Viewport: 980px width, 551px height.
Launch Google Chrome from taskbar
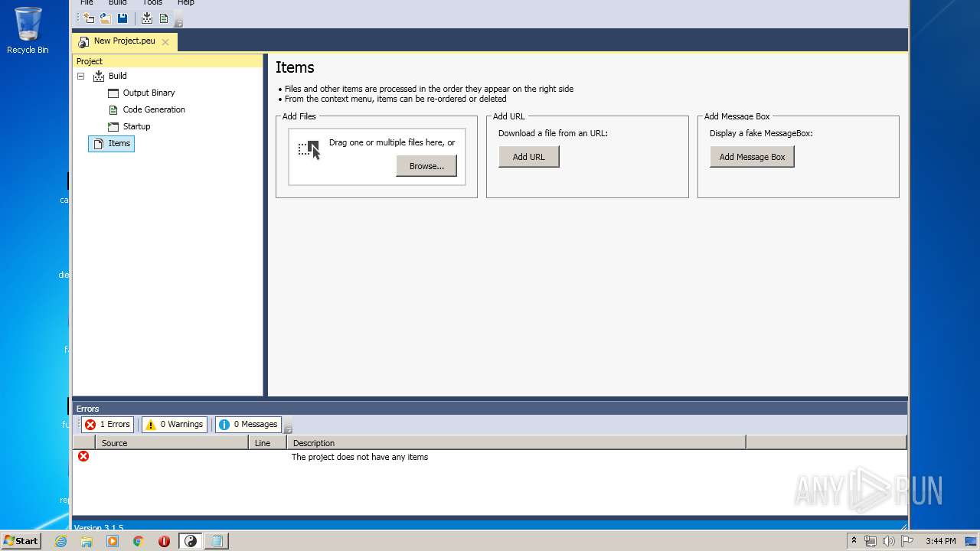(x=139, y=541)
